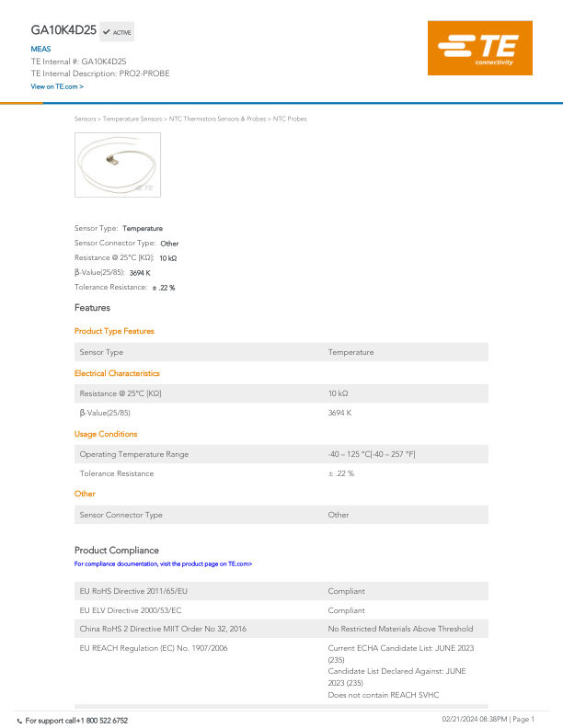Click 'EU RoHS Directive 2011/65/EU' row
563x728 pixels.
281,591
